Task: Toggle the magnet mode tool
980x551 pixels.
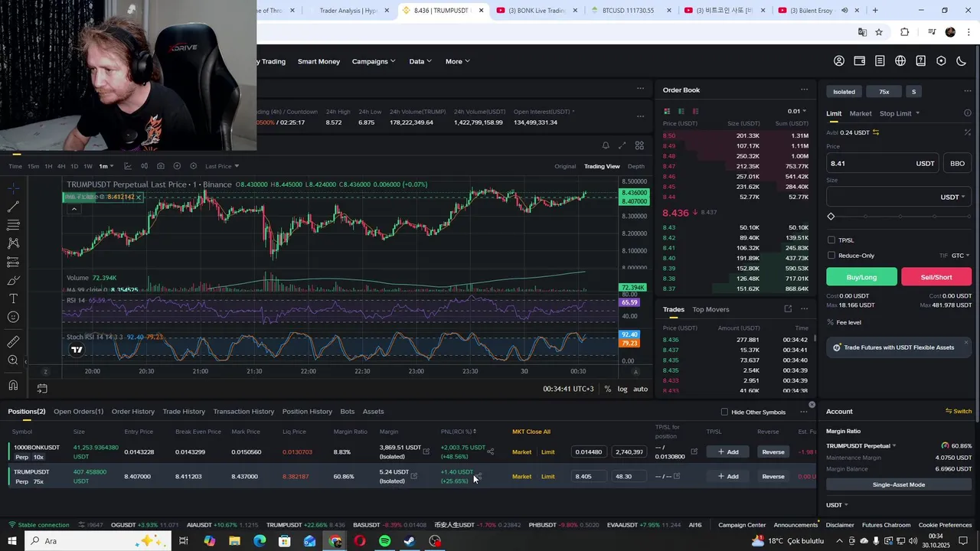Action: (x=13, y=386)
